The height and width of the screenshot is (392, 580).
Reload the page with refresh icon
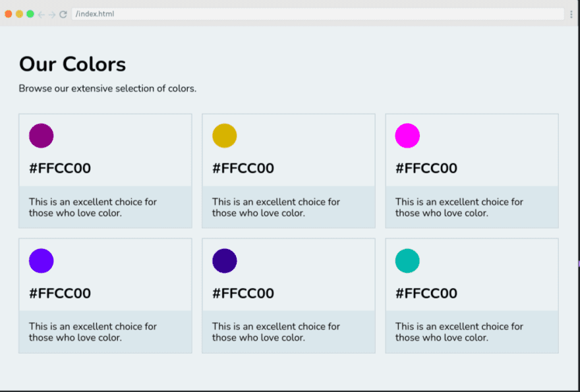coord(63,14)
